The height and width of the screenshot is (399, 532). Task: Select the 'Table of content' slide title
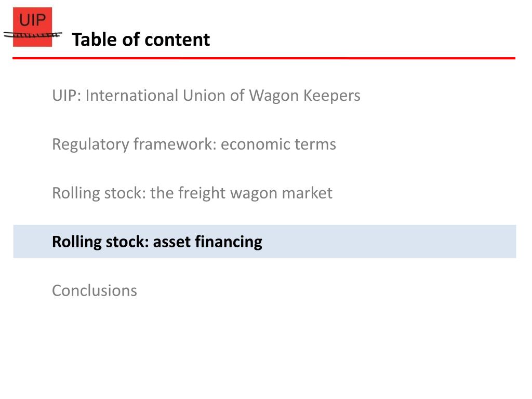pos(141,39)
